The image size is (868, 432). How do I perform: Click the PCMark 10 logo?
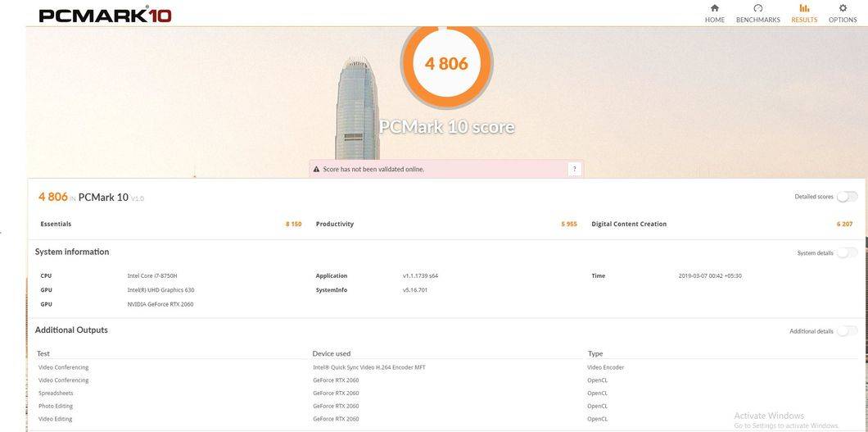[x=105, y=15]
